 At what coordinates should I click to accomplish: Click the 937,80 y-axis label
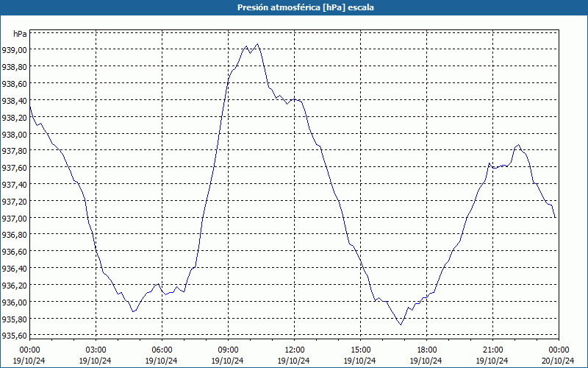pos(14,151)
